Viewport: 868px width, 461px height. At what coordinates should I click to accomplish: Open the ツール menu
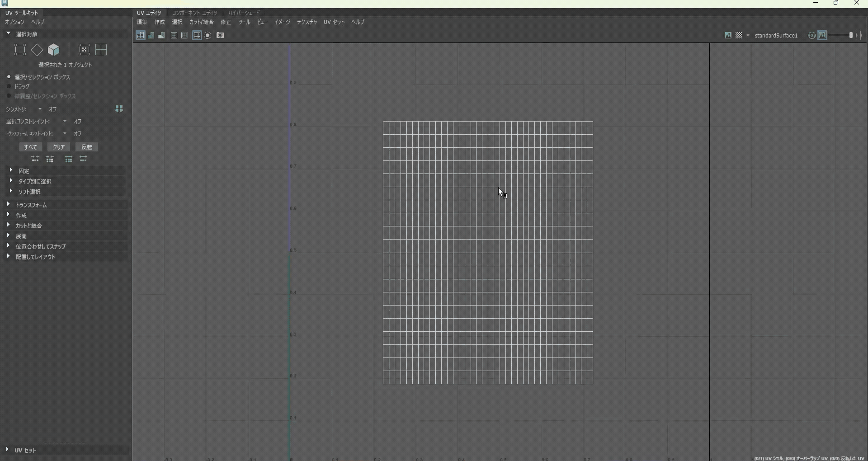click(x=244, y=22)
